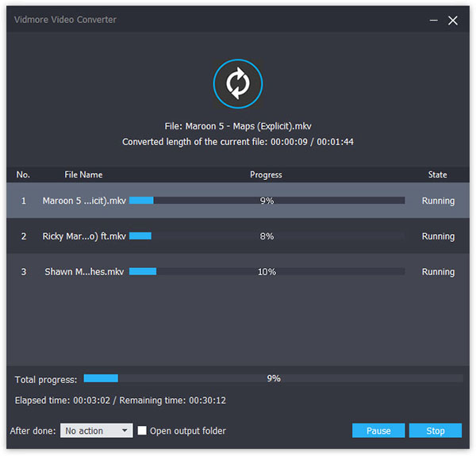Select the Ricky Mar file row
This screenshot has height=456, width=476.
pyautogui.click(x=238, y=236)
